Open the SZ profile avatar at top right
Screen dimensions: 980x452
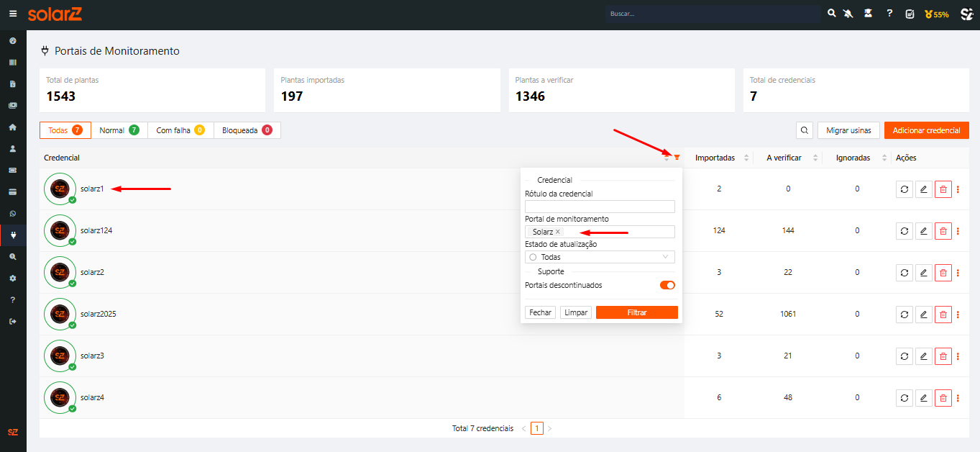tap(967, 14)
